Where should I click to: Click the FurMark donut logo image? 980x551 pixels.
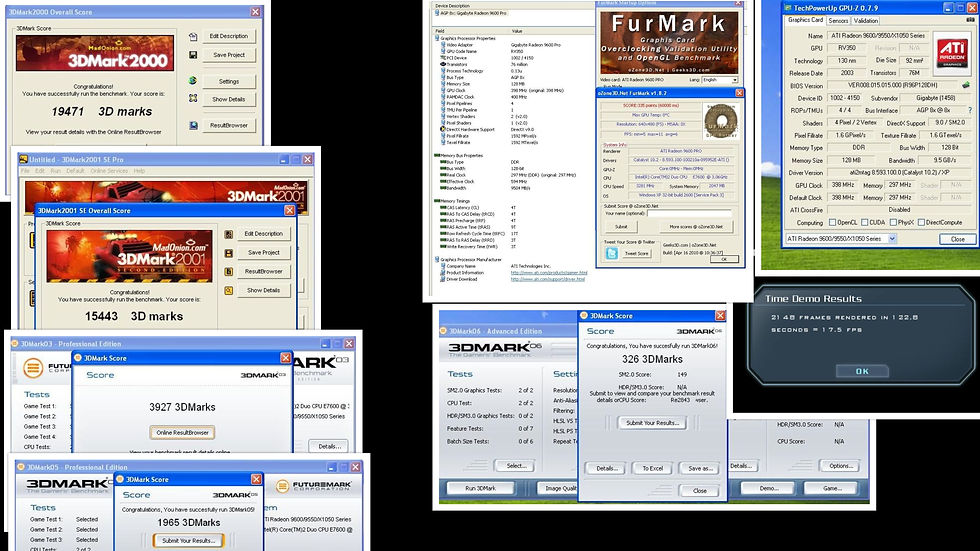coord(721,121)
